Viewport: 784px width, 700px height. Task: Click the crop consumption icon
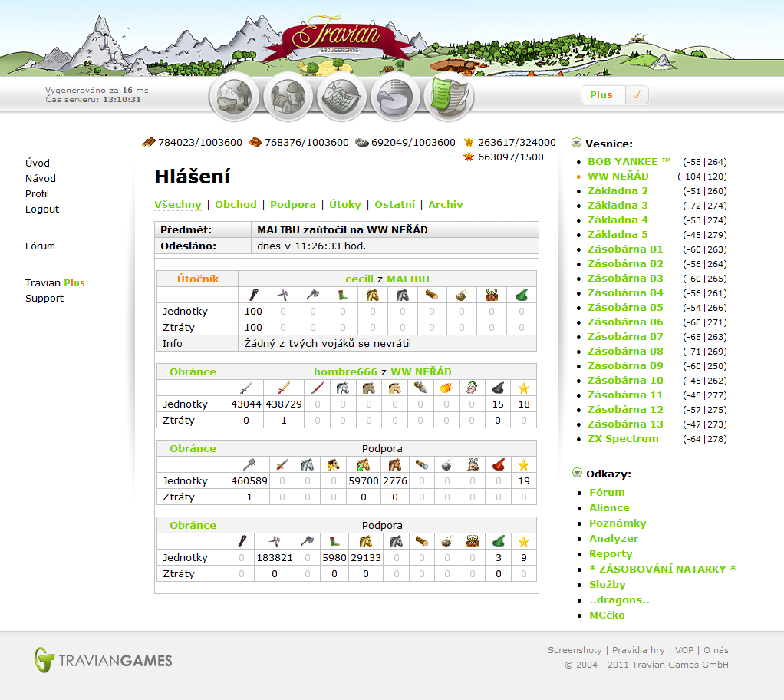pyautogui.click(x=469, y=157)
